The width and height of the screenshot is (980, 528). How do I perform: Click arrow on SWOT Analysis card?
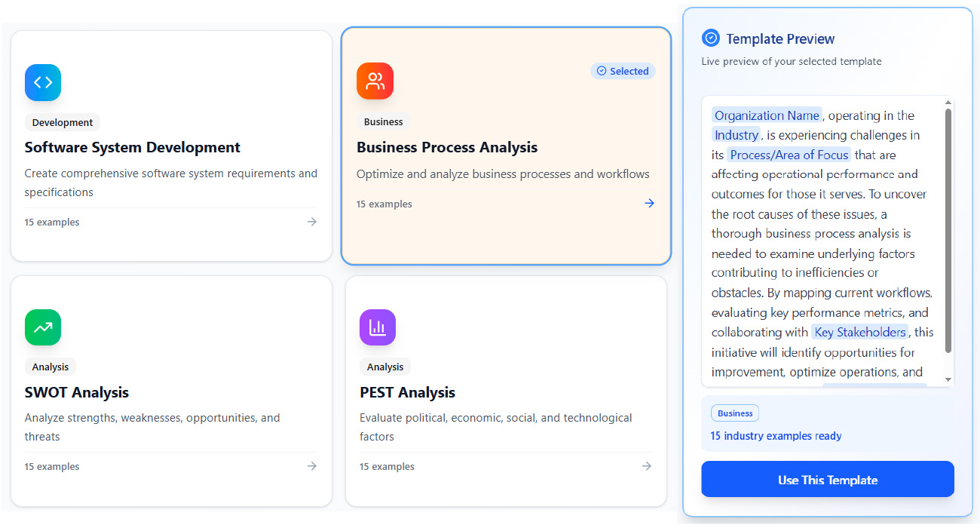pyautogui.click(x=312, y=466)
